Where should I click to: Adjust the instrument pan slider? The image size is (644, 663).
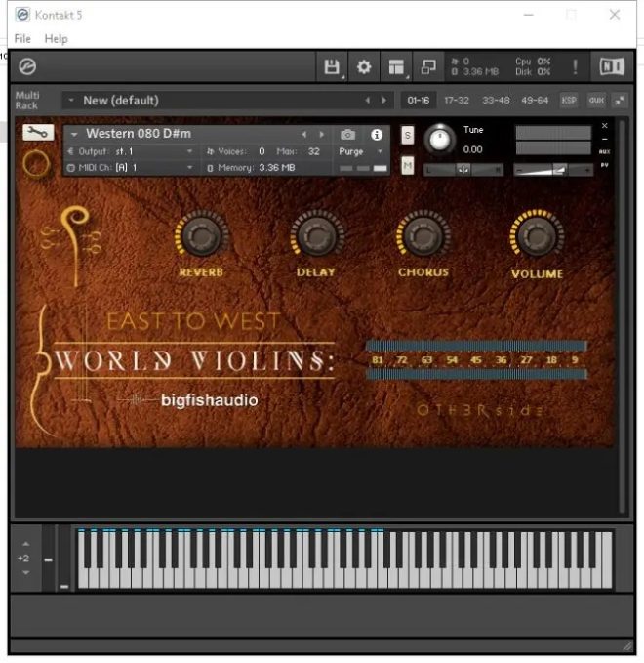click(x=463, y=170)
